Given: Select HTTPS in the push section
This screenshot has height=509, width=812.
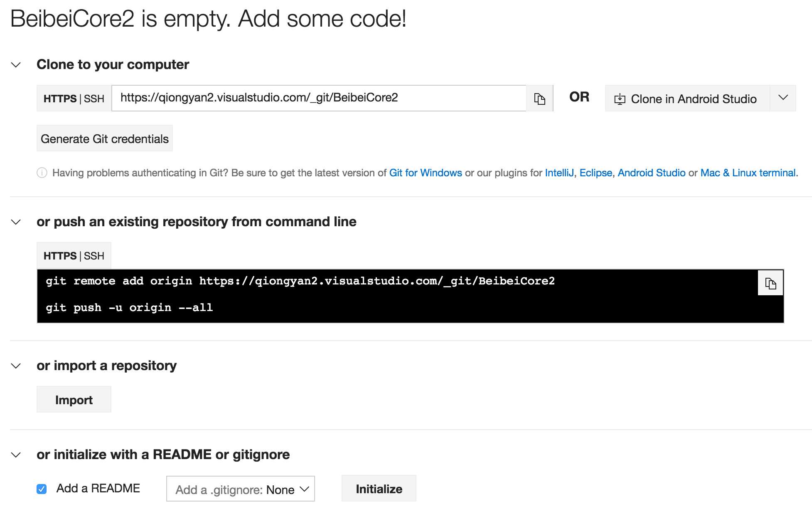Looking at the screenshot, I should 60,256.
